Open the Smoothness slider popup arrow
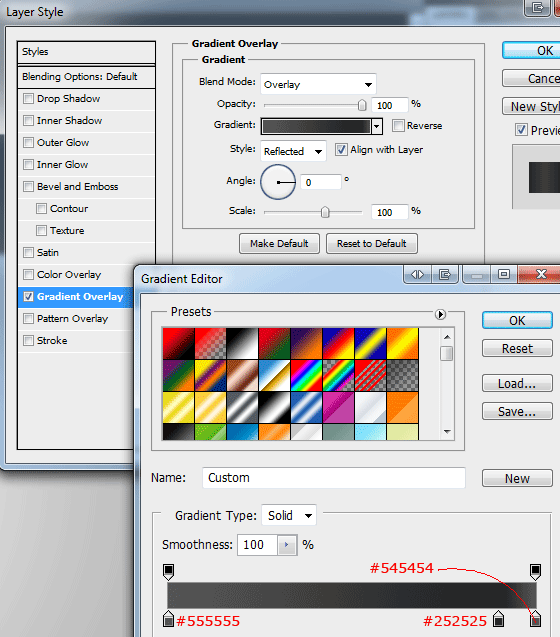The width and height of the screenshot is (560, 637). click(287, 545)
